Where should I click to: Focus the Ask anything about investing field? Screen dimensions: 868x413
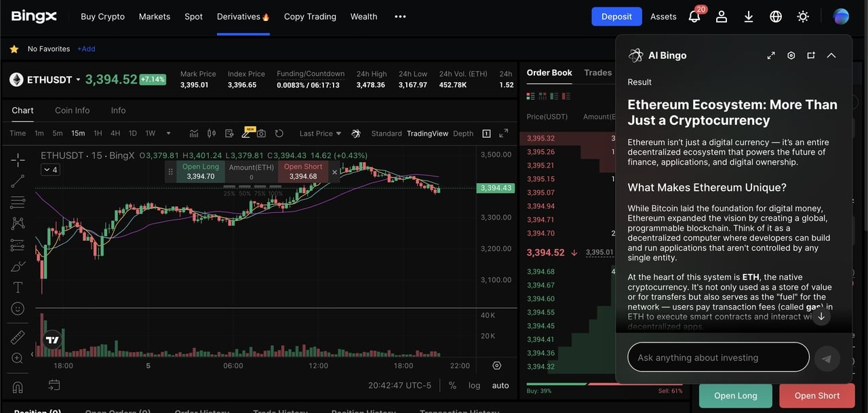click(717, 357)
